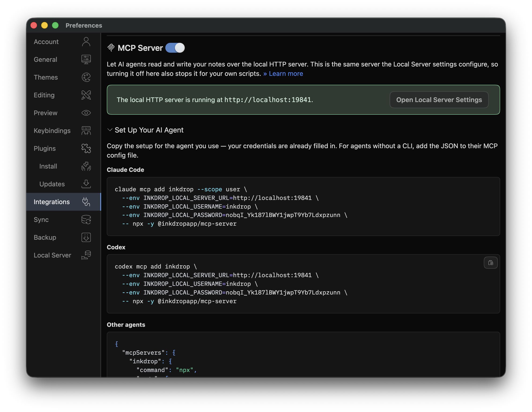Click the INKDROP_LOCAL_PASSWORD line in Claude Code block
532x412 pixels.
[235, 215]
